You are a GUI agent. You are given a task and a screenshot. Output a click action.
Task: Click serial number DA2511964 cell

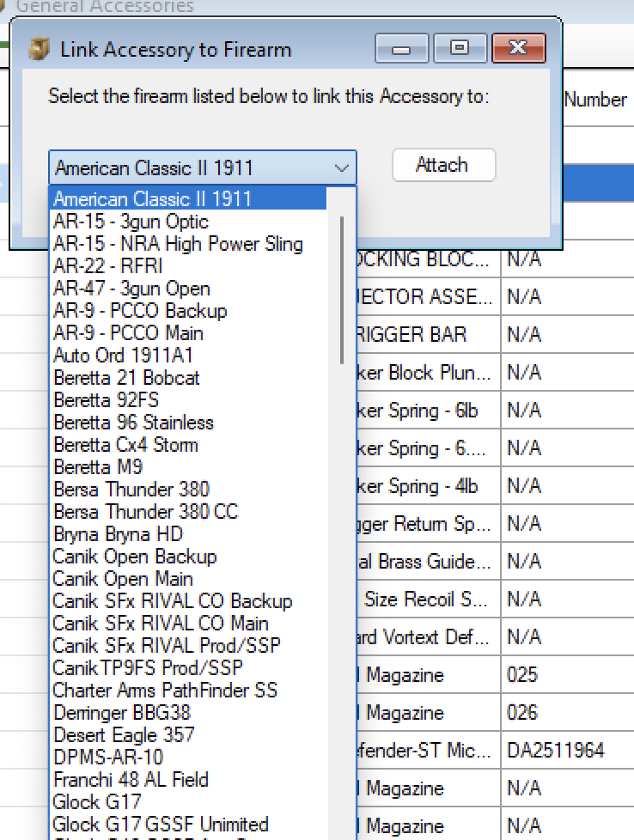(x=568, y=751)
